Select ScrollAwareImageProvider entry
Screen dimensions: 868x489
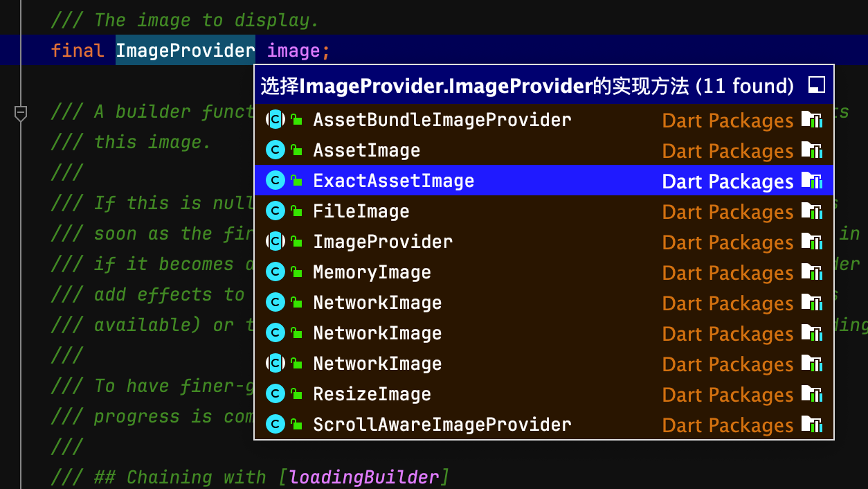tap(544, 425)
